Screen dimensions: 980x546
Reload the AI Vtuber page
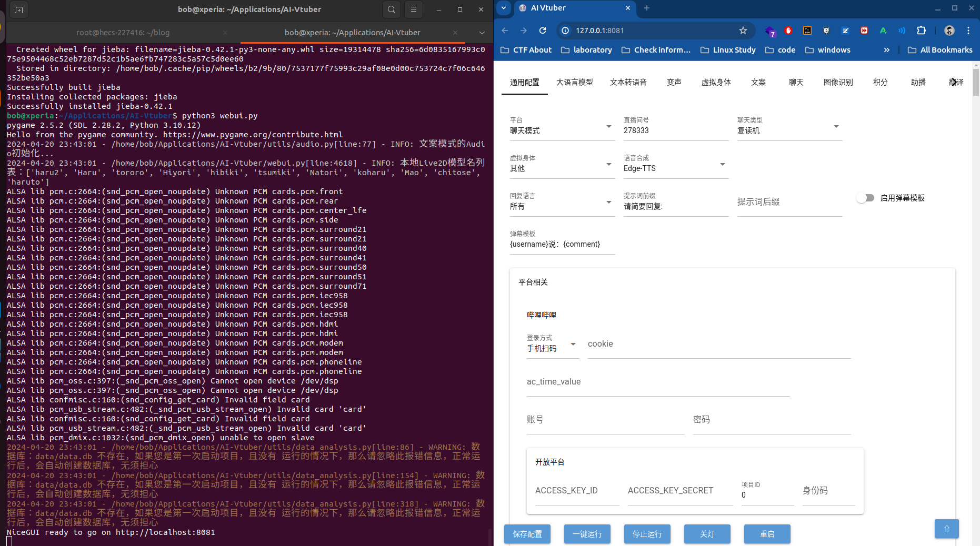pos(543,31)
